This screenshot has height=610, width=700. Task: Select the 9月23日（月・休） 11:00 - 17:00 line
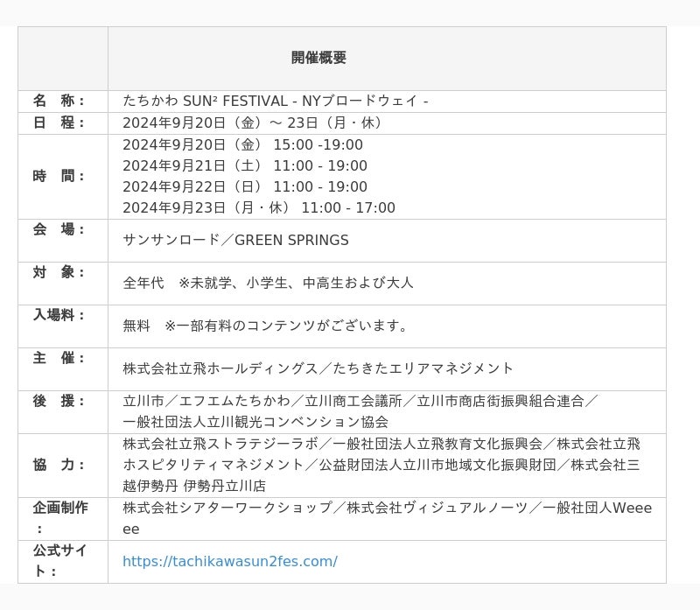[x=259, y=207]
